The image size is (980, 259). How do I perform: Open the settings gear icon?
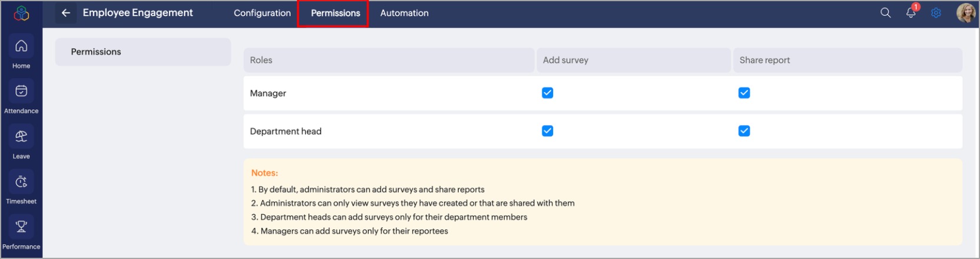point(936,13)
